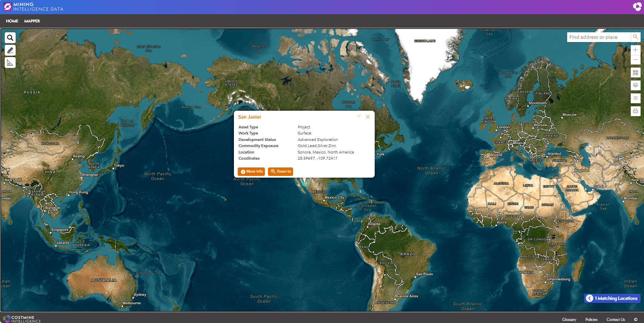Click the Zoom to button
The image size is (644, 323).
[x=281, y=172]
